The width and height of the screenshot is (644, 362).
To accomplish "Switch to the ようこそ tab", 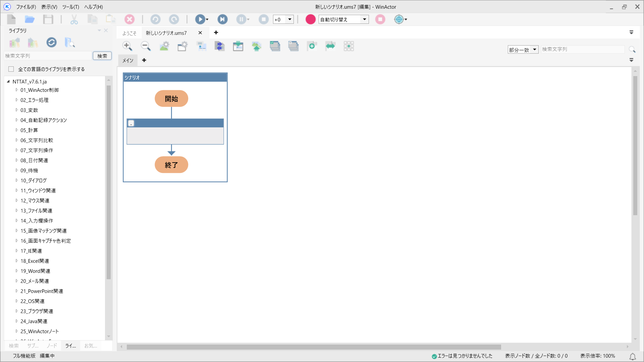I will tap(129, 33).
